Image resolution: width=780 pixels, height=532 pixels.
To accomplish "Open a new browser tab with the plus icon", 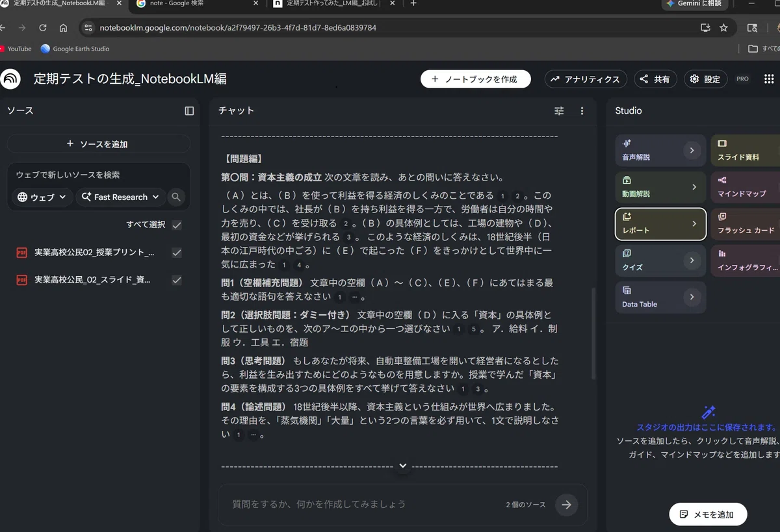I will (413, 4).
